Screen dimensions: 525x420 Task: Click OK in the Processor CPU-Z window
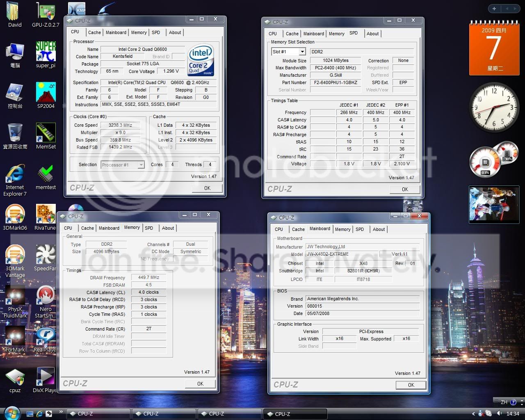click(207, 188)
